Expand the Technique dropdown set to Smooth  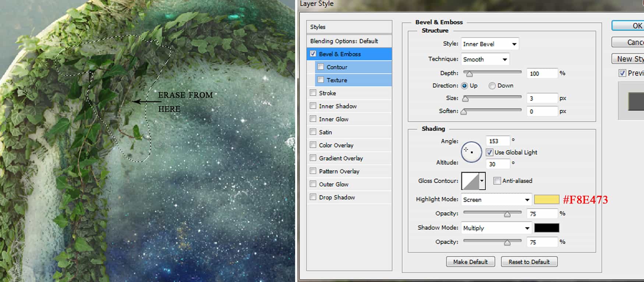coord(485,59)
